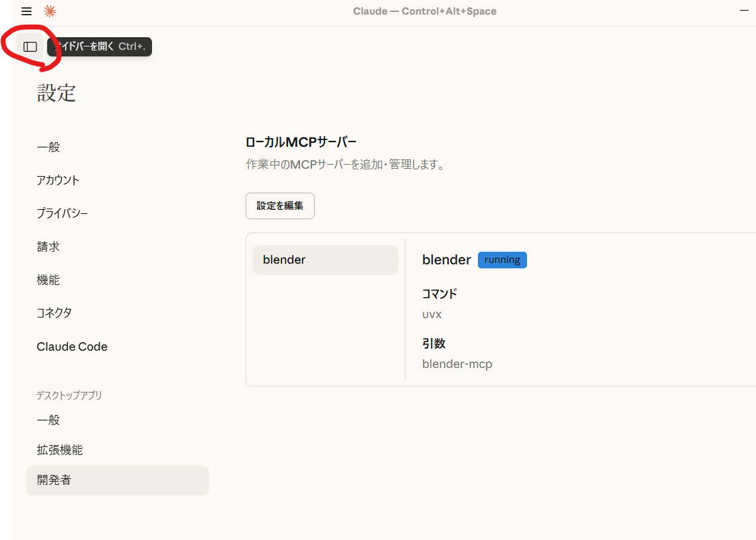
Task: Click the Claude starburst logo icon
Action: click(50, 11)
